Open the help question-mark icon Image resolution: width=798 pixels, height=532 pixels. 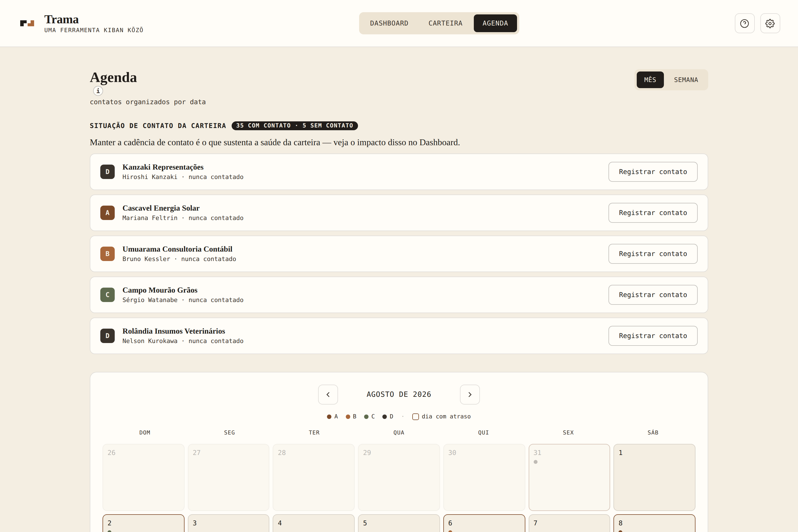(x=745, y=23)
